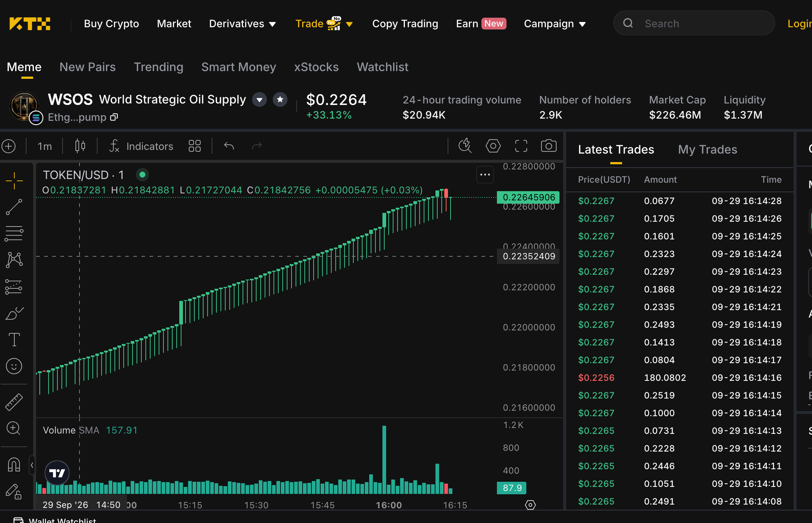This screenshot has width=812, height=523.
Task: Open Copy Trading
Action: click(405, 24)
